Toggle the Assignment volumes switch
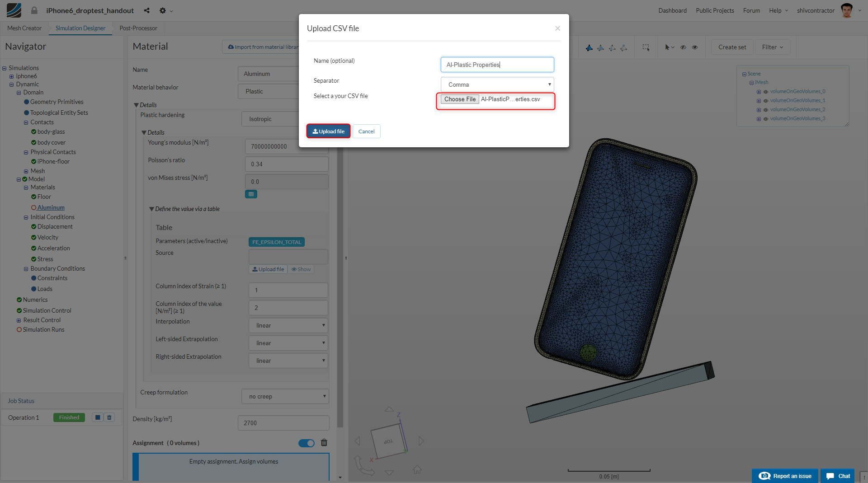 coord(307,443)
